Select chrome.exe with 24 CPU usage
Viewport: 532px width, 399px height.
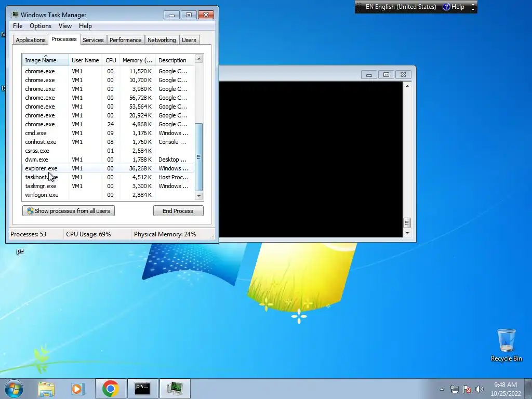pos(108,124)
